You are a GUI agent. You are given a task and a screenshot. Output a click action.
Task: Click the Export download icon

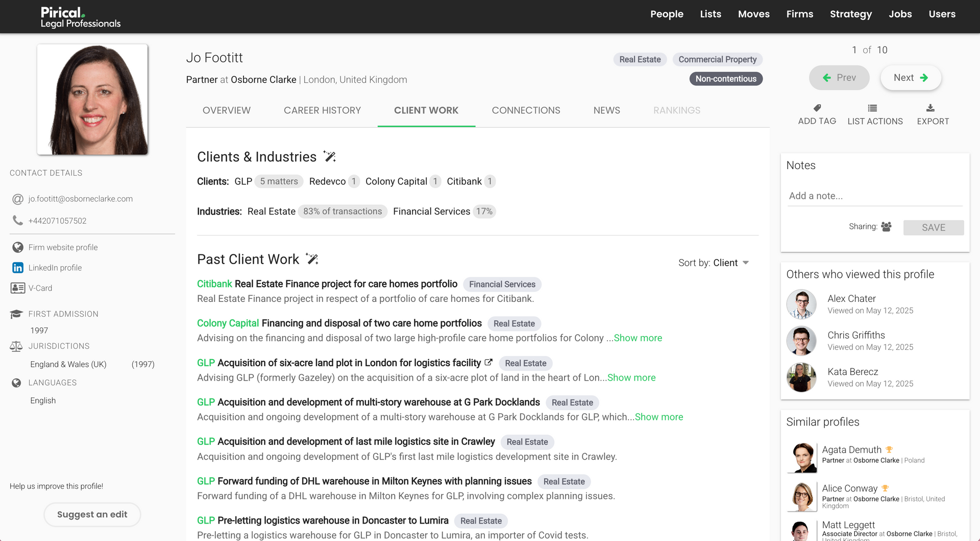click(930, 108)
